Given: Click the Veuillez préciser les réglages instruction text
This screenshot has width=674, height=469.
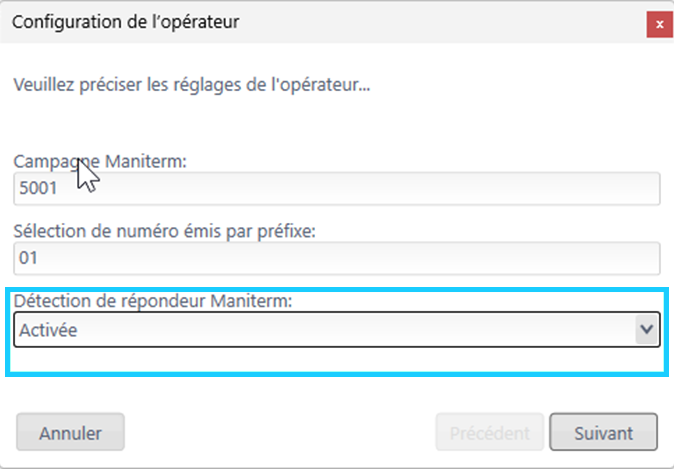Looking at the screenshot, I should (192, 85).
